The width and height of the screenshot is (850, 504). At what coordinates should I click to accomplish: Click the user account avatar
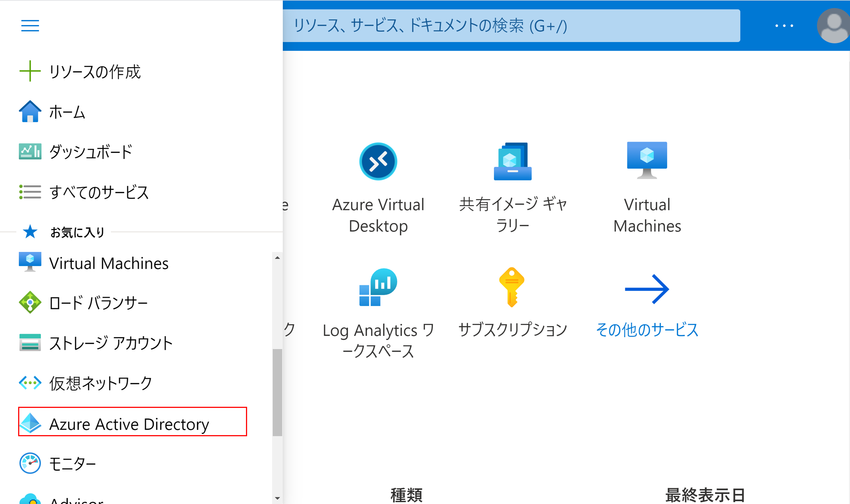(x=834, y=25)
